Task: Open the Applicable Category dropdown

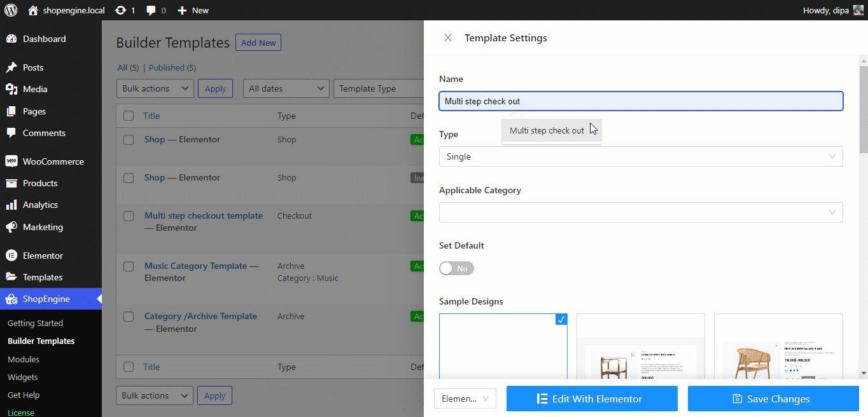Action: [641, 212]
